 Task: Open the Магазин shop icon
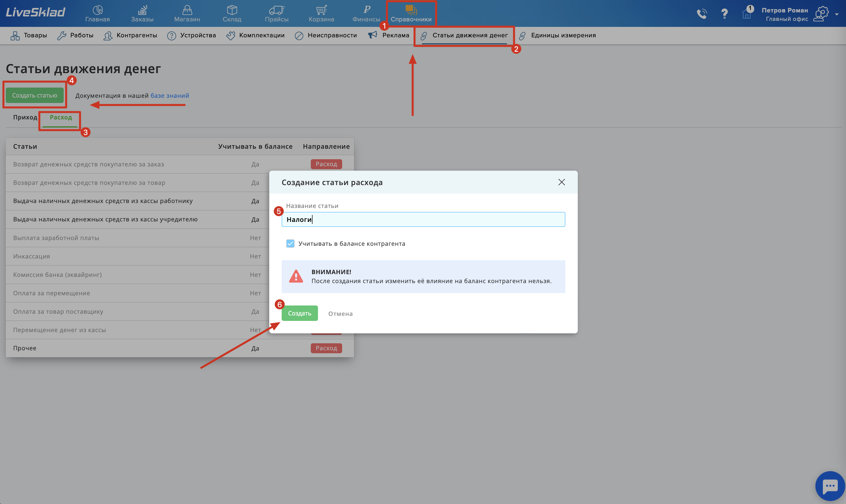[x=187, y=10]
